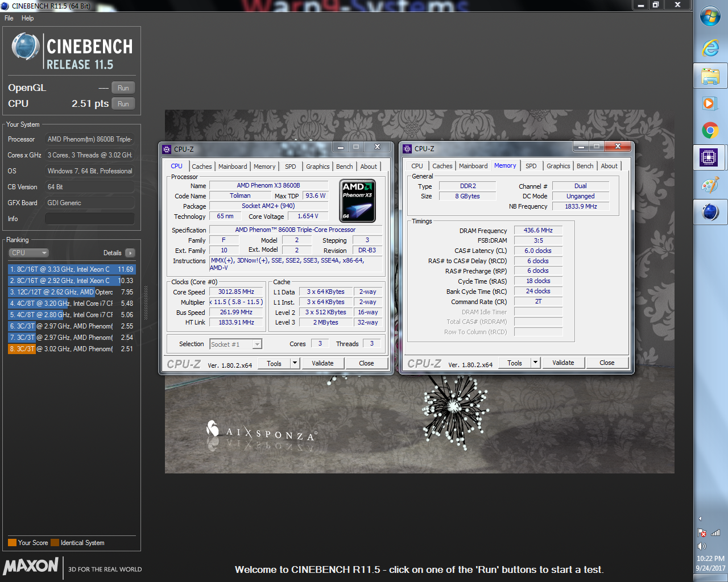Open Google Chrome from the taskbar
The width and height of the screenshot is (728, 582).
click(x=710, y=131)
